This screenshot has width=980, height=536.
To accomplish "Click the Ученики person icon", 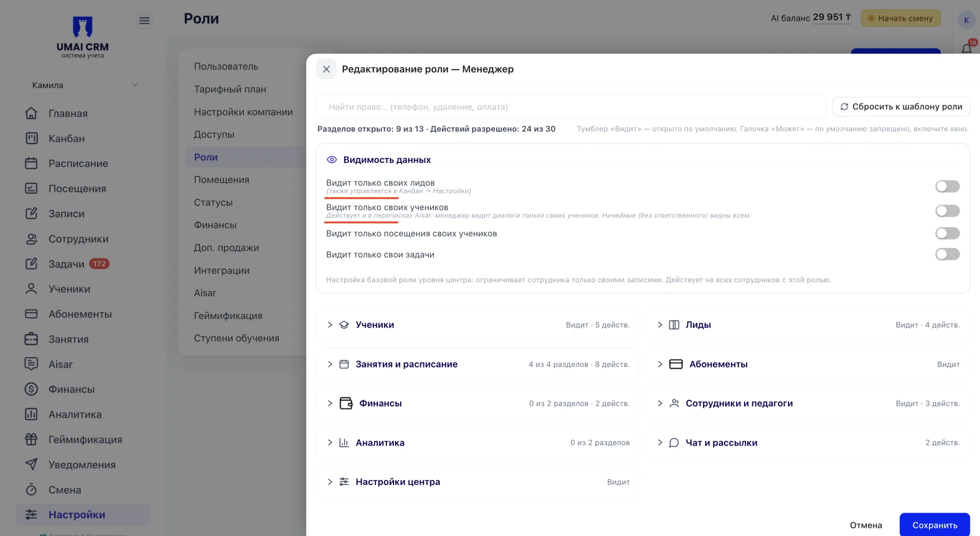I will point(31,289).
